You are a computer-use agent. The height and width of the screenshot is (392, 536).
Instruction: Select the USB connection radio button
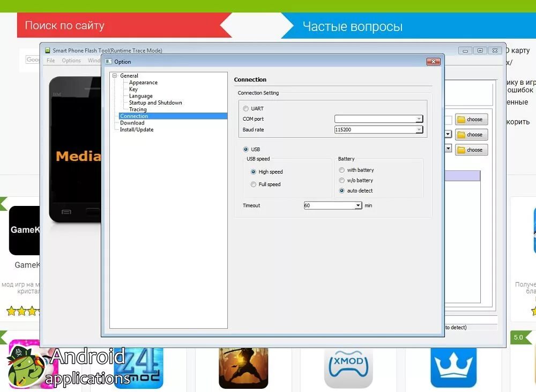tap(245, 149)
